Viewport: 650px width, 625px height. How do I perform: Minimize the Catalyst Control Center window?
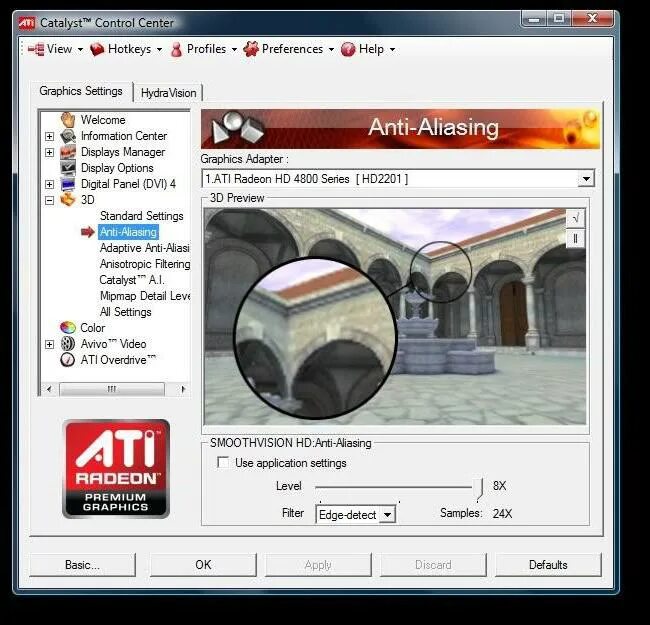[534, 19]
